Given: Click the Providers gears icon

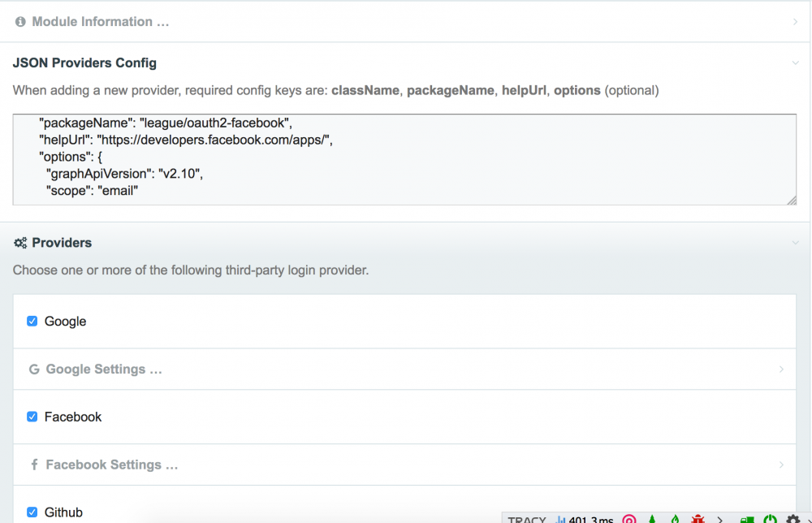Looking at the screenshot, I should point(20,243).
